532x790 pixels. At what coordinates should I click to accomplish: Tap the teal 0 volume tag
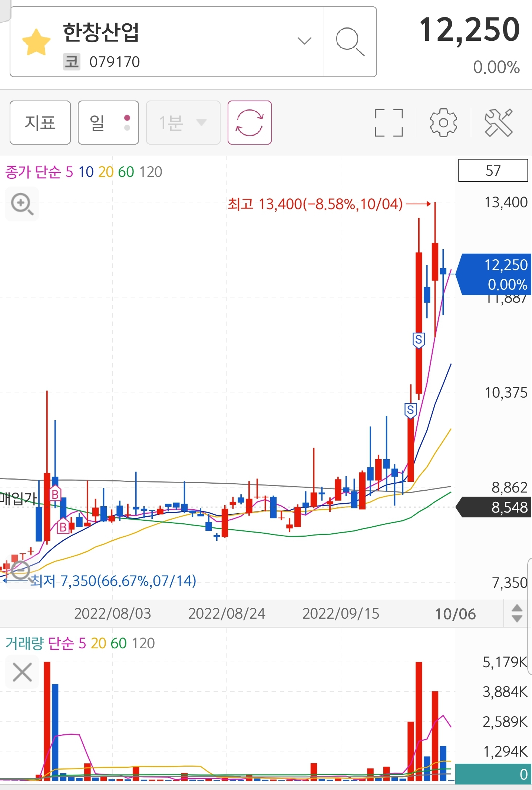point(493,774)
